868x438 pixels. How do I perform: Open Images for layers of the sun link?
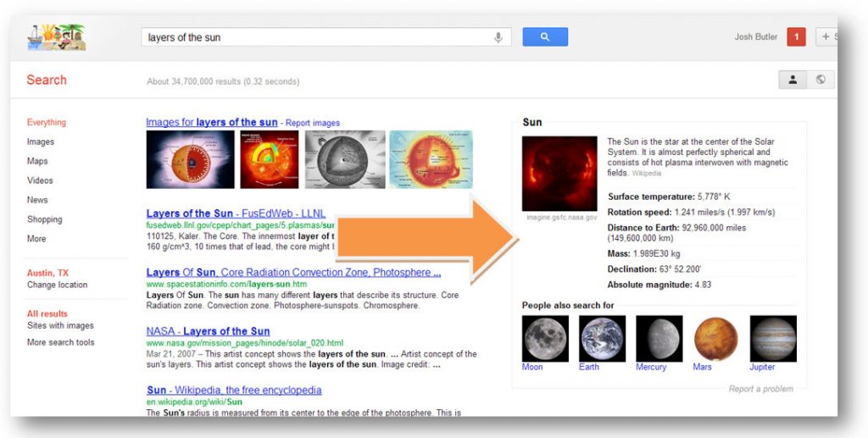pos(211,122)
